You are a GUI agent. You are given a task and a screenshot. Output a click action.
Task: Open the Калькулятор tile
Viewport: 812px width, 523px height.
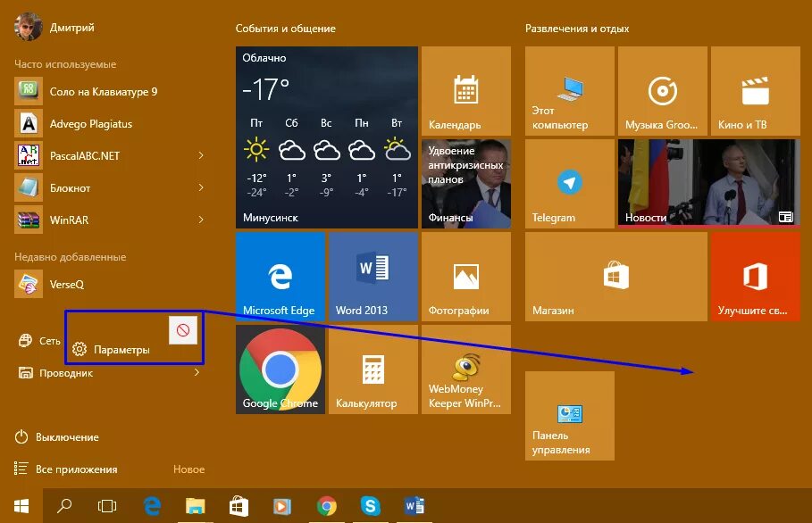click(x=373, y=369)
